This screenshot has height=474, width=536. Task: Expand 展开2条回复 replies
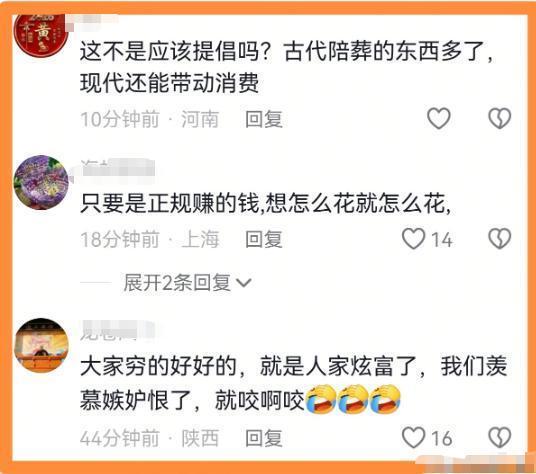coord(187,283)
